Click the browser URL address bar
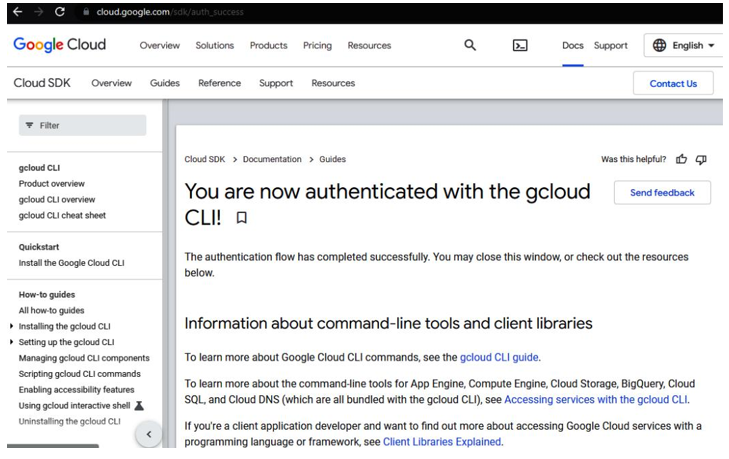 [x=170, y=12]
